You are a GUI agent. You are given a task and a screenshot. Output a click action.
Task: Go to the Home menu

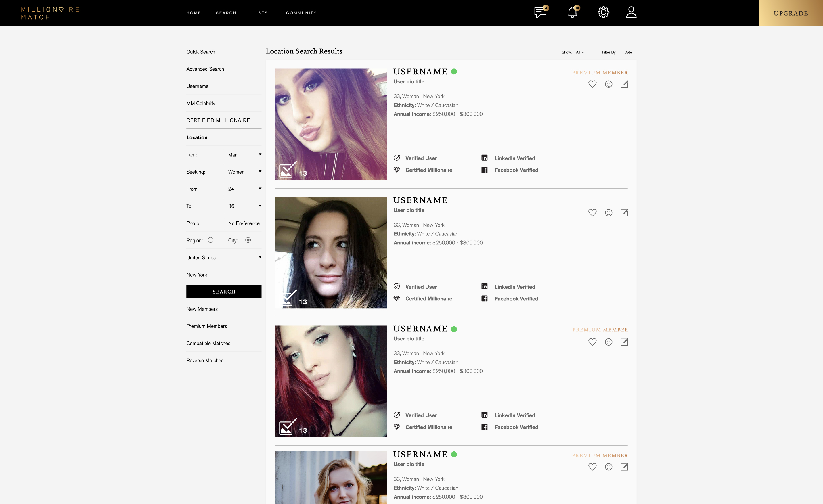click(194, 13)
